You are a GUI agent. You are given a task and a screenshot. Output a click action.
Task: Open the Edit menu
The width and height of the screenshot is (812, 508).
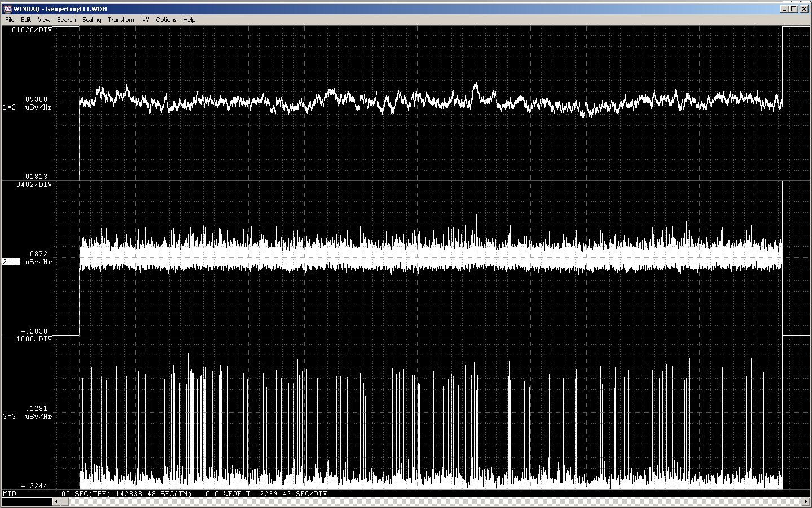point(26,20)
